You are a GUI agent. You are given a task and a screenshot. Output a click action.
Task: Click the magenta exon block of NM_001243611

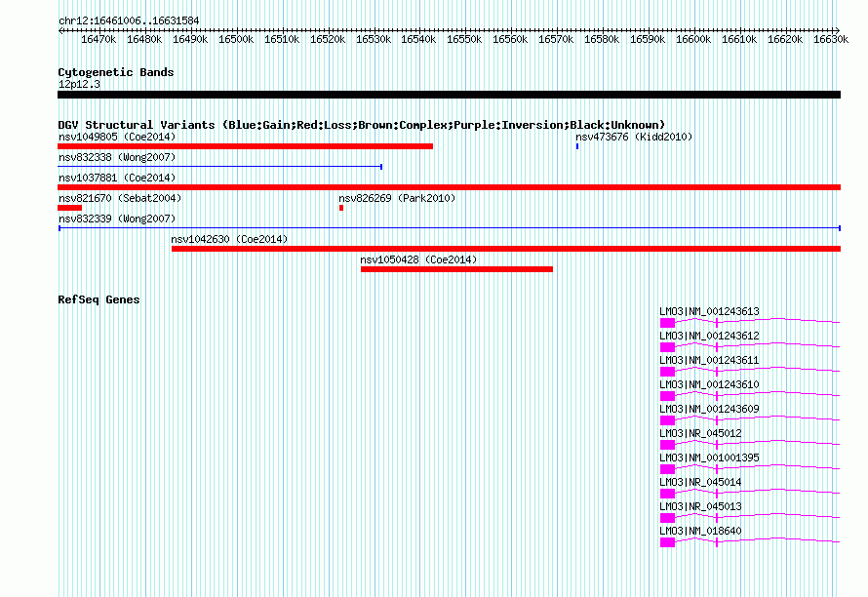click(x=668, y=372)
